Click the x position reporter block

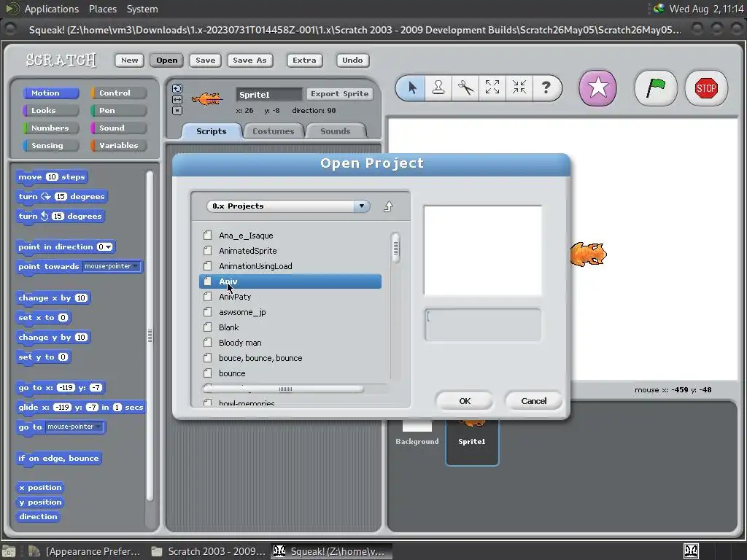coord(40,487)
